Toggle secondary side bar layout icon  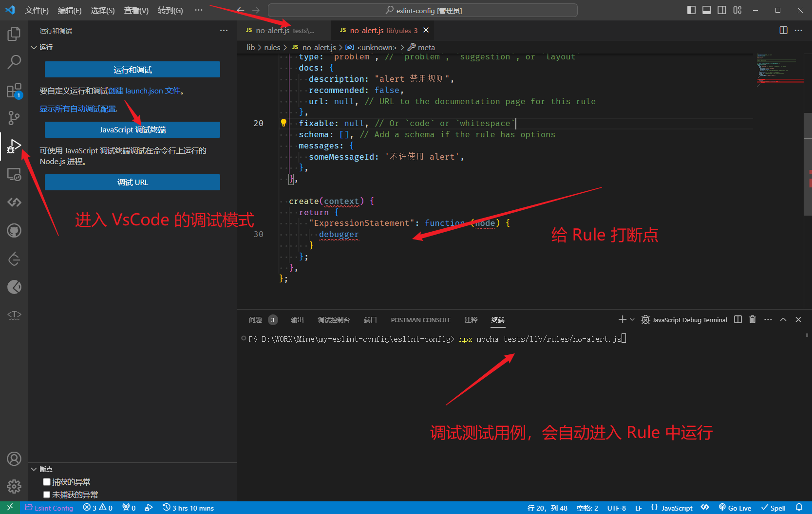[x=722, y=10]
